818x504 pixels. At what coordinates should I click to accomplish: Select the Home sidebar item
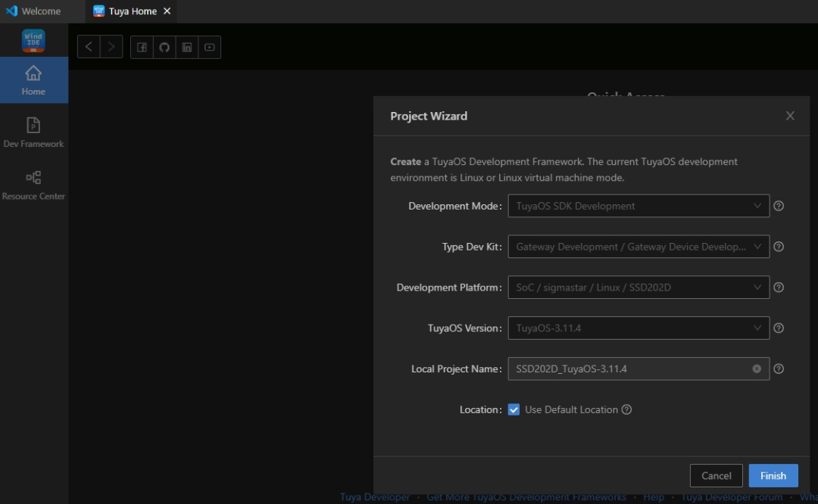tap(33, 80)
